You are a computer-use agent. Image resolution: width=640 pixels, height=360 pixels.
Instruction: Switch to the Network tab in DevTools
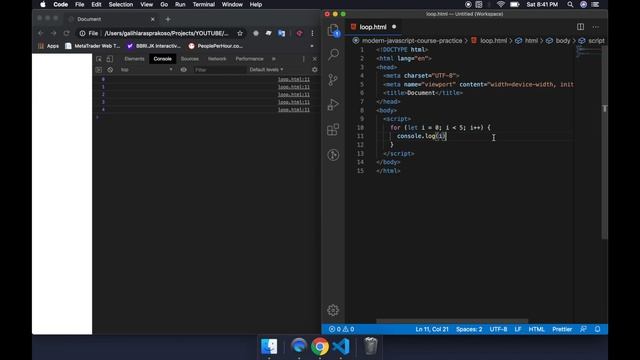217,59
